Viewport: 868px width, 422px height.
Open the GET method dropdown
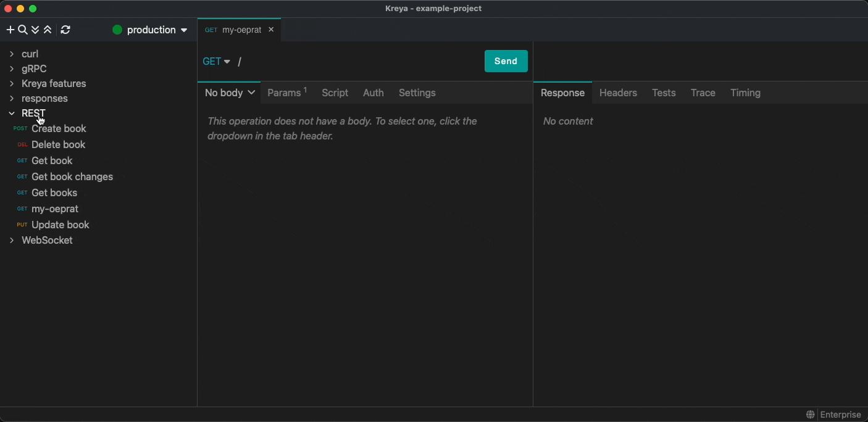216,61
